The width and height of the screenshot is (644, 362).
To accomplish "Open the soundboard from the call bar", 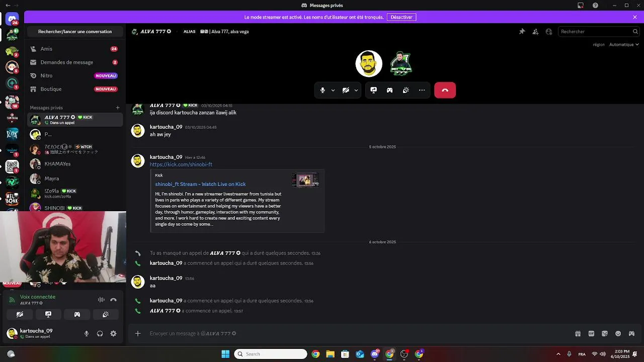I will click(406, 90).
